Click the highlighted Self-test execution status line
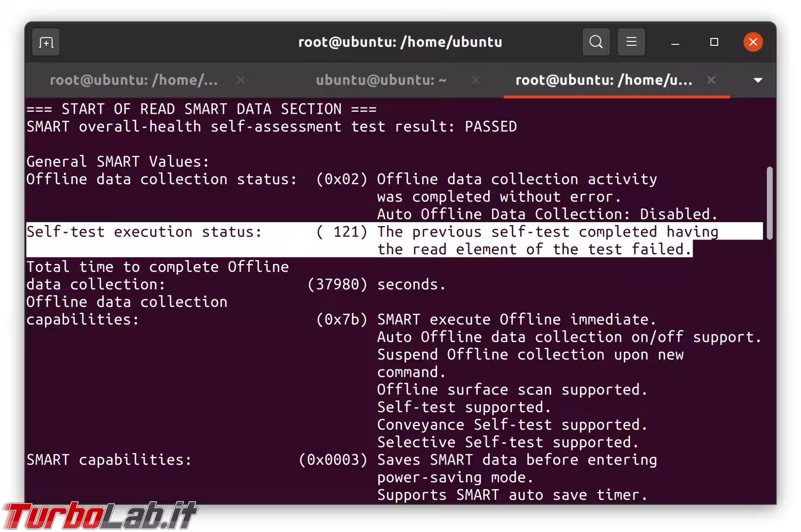Screen dimensions: 801x532 144,232
